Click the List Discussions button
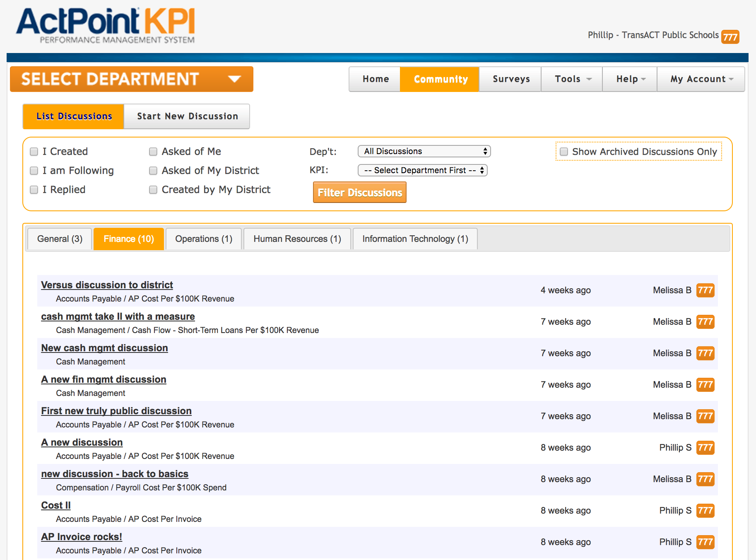 pos(74,116)
